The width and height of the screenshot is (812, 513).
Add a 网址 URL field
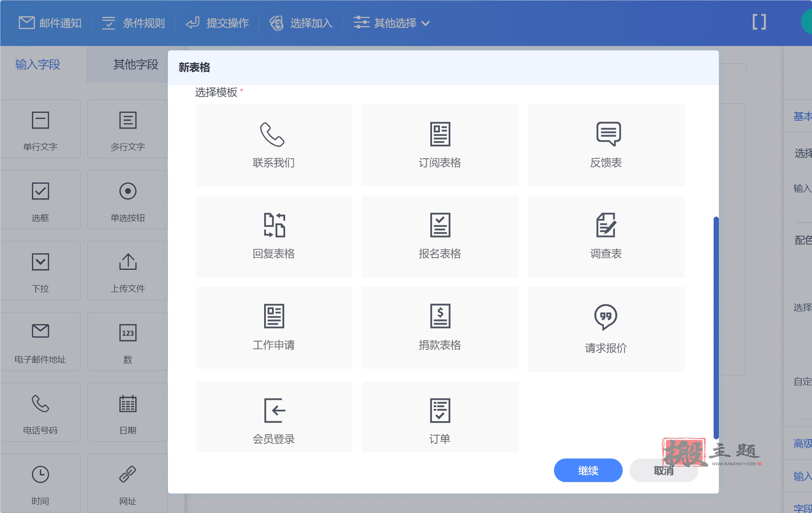pyautogui.click(x=128, y=483)
